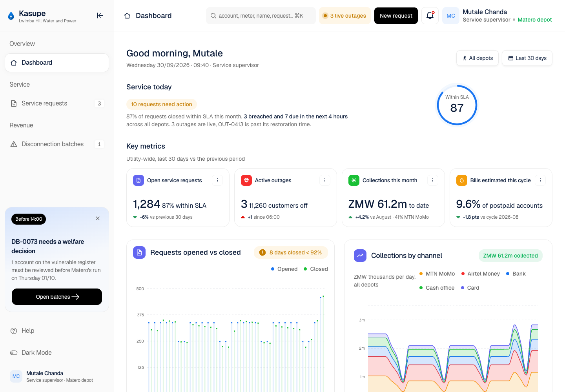This screenshot has width=565, height=392.
Task: Click the Collections by channel trend icon
Action: point(360,256)
